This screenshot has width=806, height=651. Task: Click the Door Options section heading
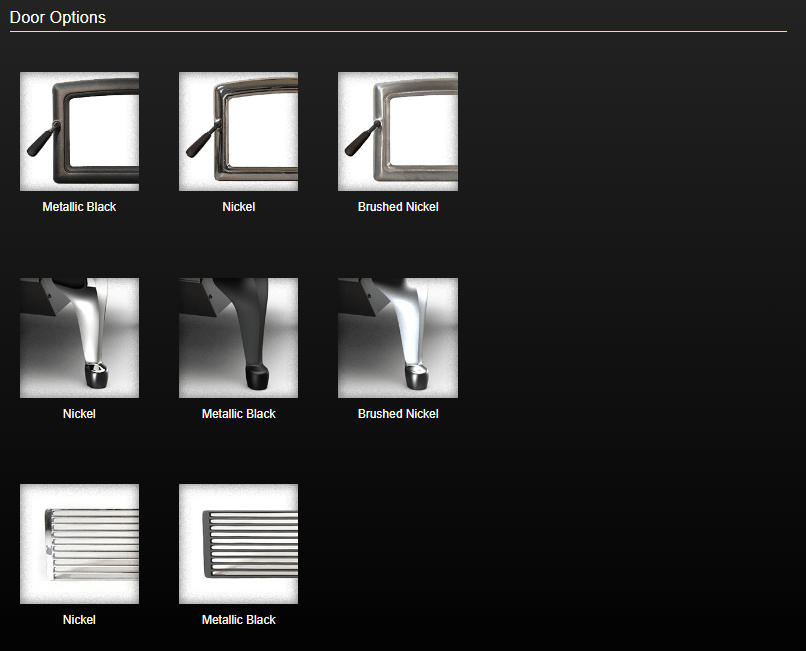pyautogui.click(x=58, y=17)
